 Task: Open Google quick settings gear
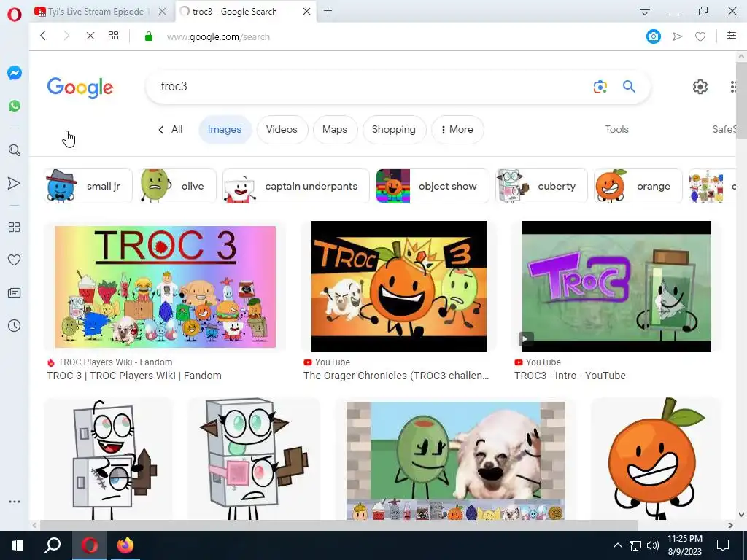click(x=700, y=87)
